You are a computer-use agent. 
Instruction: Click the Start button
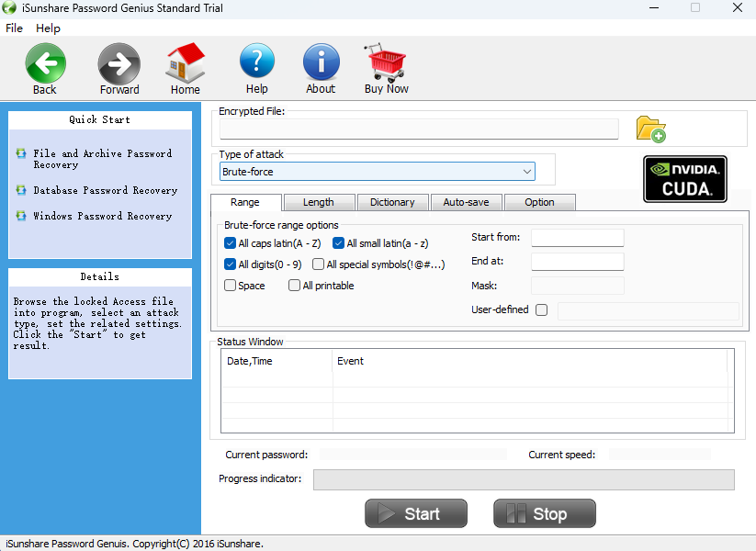point(416,513)
